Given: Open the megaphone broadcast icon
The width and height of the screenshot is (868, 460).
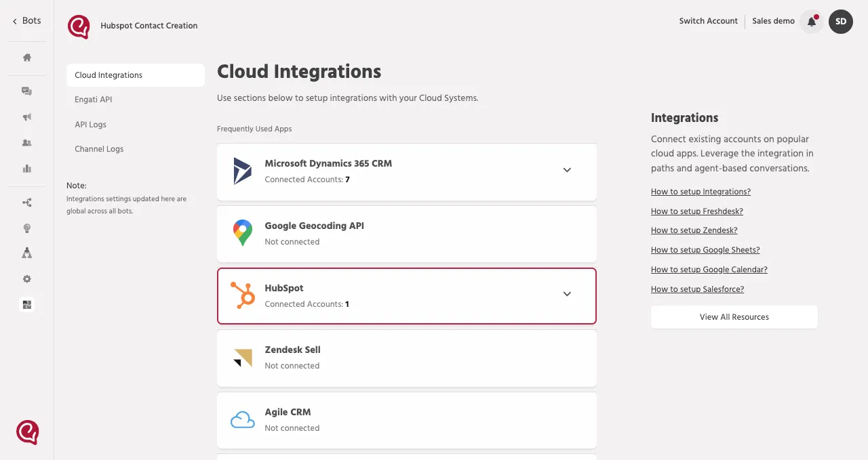Looking at the screenshot, I should (27, 117).
